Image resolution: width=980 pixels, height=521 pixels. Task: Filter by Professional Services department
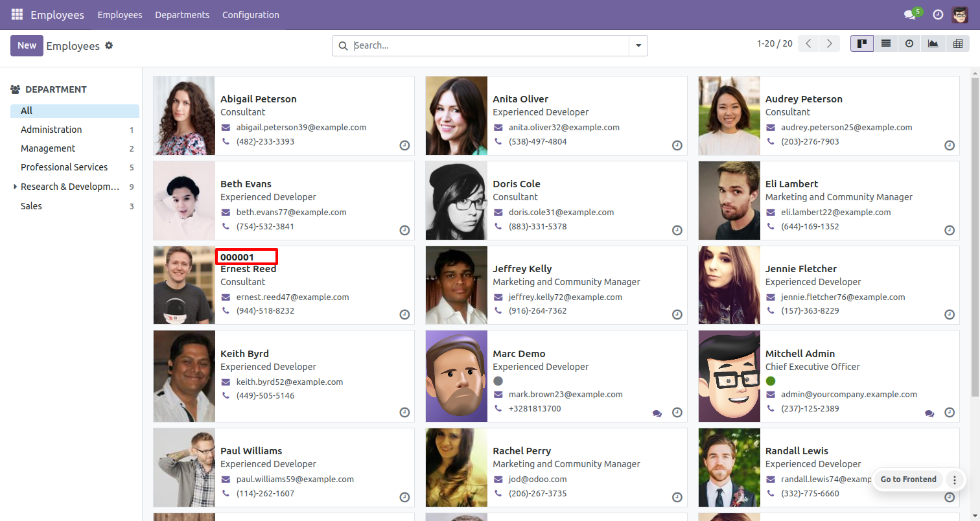click(x=75, y=167)
